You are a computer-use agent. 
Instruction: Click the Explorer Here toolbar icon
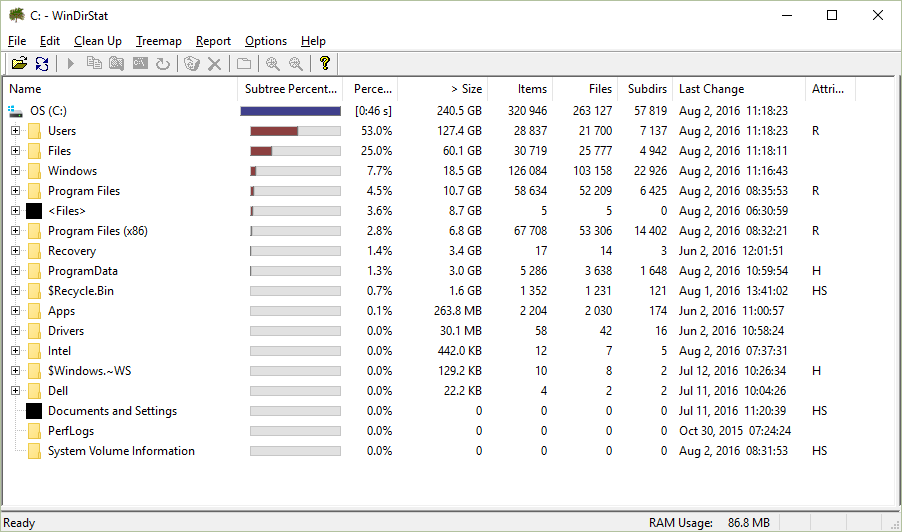point(117,63)
